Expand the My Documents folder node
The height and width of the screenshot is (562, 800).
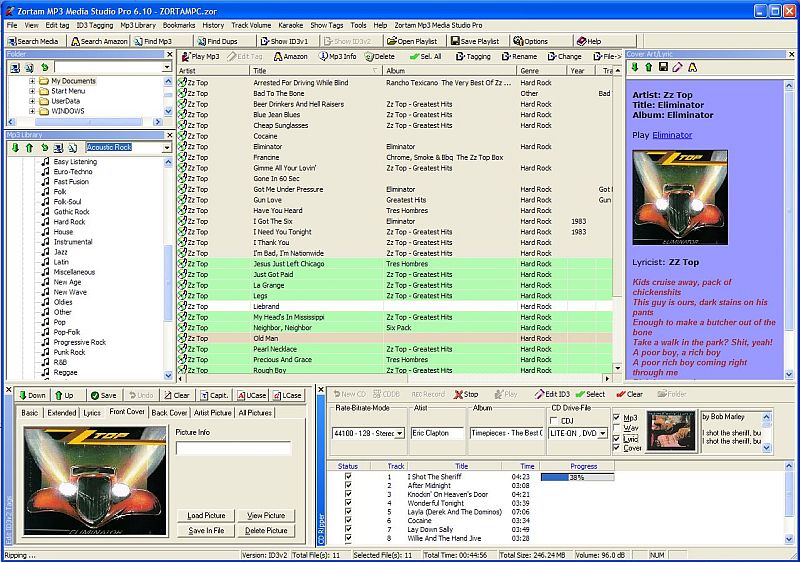click(x=32, y=81)
